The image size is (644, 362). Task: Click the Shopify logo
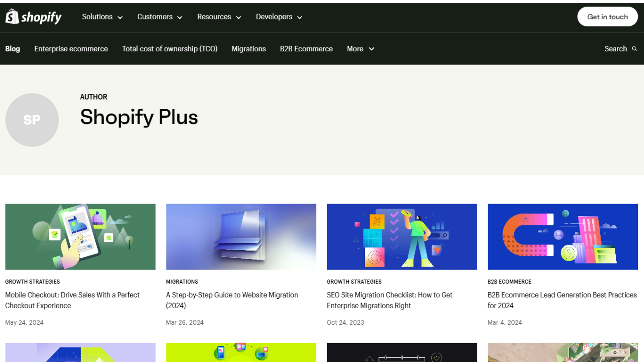pyautogui.click(x=33, y=17)
